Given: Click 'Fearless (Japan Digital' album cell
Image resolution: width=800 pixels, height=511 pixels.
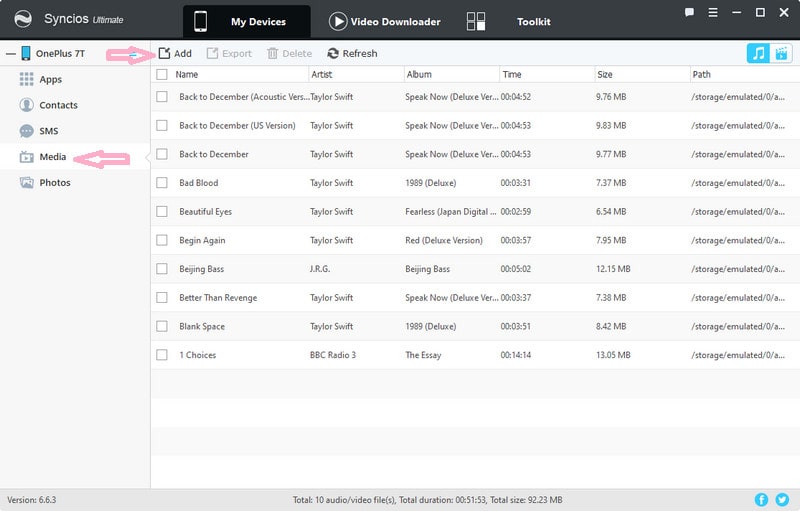Looking at the screenshot, I should 451,212.
